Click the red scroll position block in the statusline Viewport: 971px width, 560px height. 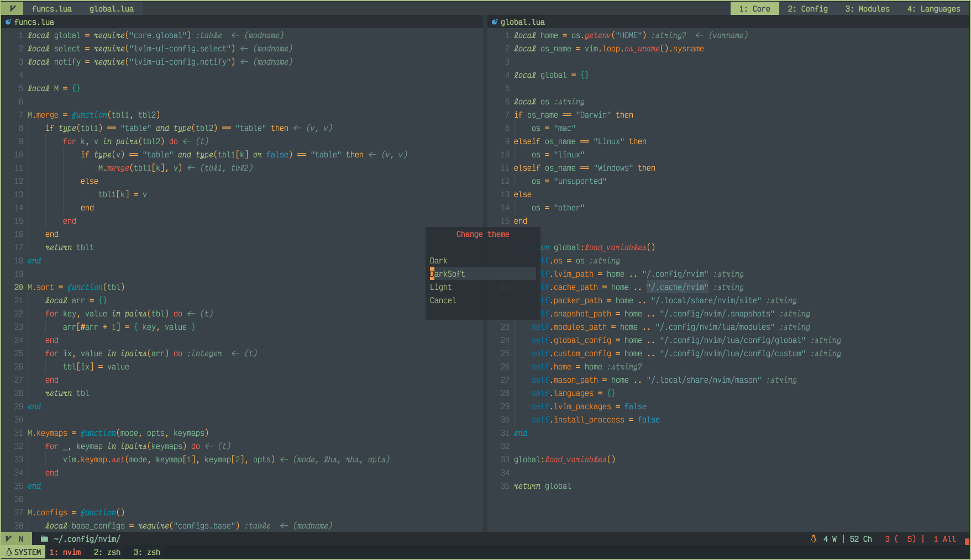967,541
